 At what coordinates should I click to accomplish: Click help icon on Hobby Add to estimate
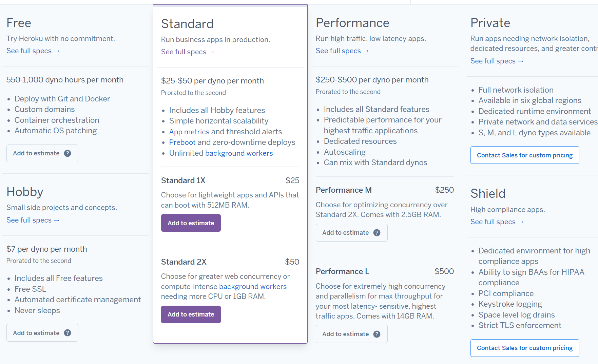tap(67, 333)
